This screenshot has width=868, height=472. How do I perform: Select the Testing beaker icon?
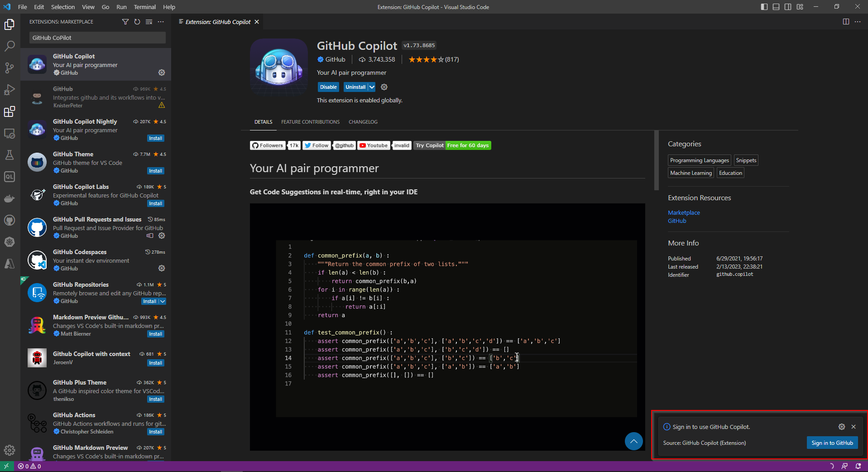(x=10, y=155)
